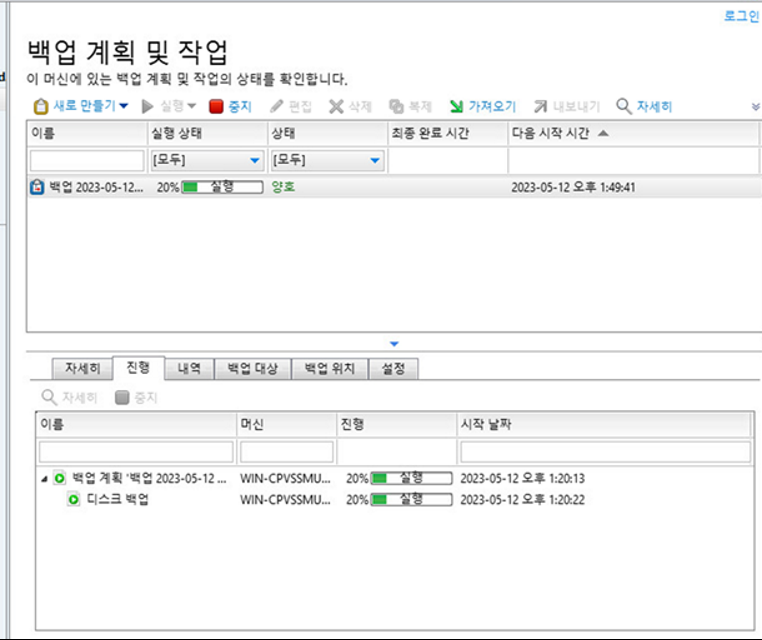Sort by 시작 날짜 column header
Image resolution: width=762 pixels, height=640 pixels.
point(606,424)
